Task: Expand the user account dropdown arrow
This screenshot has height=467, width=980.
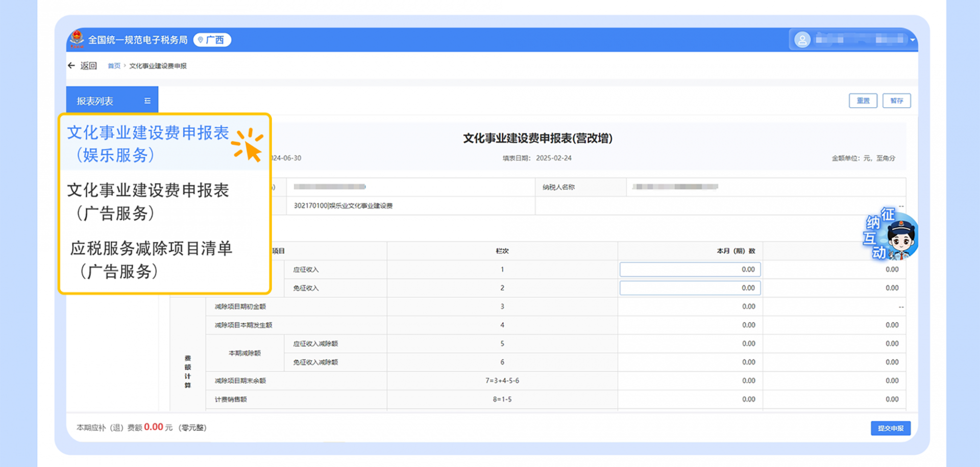Action: (912, 40)
